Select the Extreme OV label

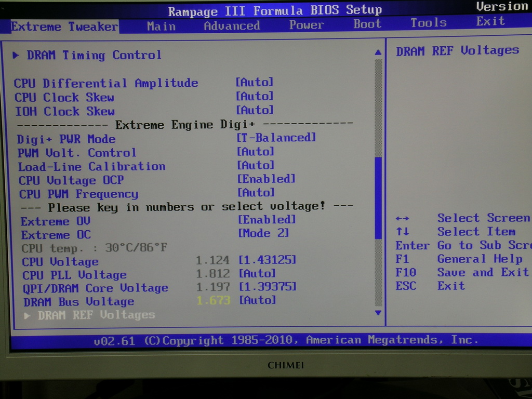coord(56,221)
